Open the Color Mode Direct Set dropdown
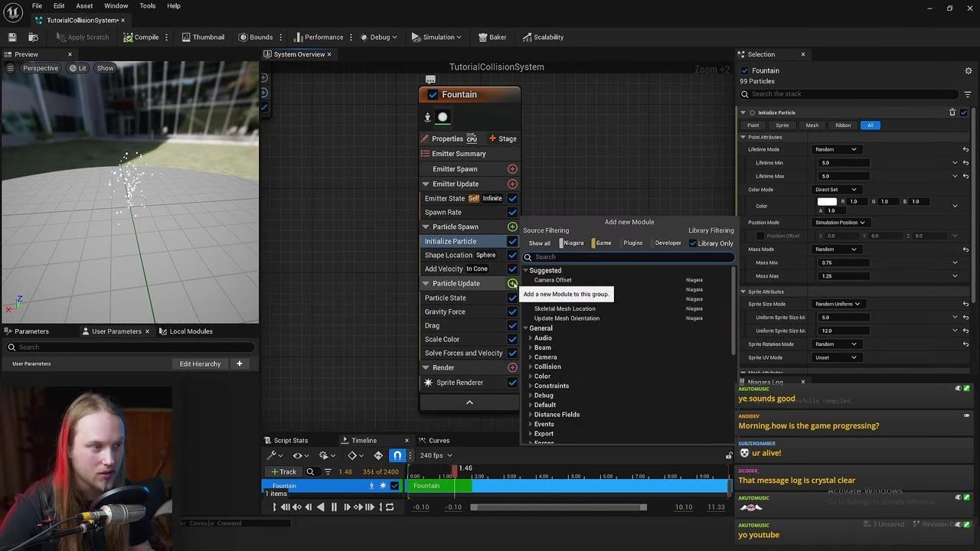Viewport: 980px width, 551px height. pos(836,189)
